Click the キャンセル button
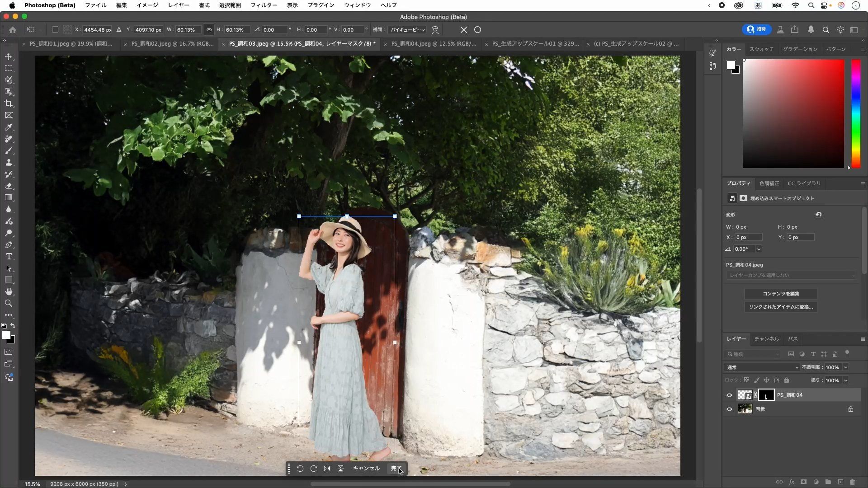This screenshot has height=488, width=868. 366,469
